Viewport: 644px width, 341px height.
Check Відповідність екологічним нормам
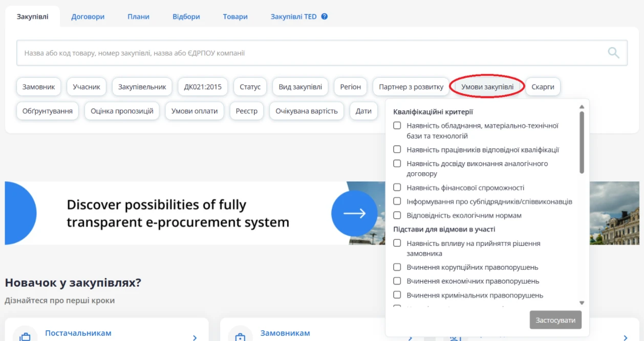click(x=397, y=215)
